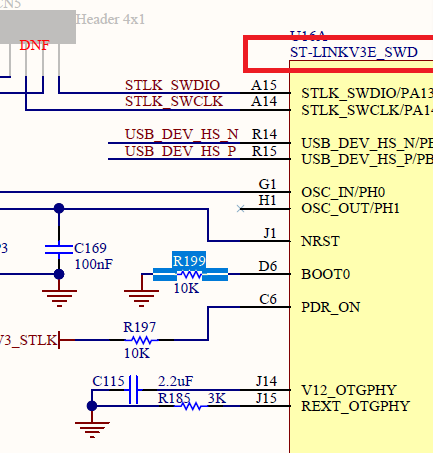The width and height of the screenshot is (433, 453).
Task: Select the ST-LINKV3E_SWD component label
Action: click(354, 52)
